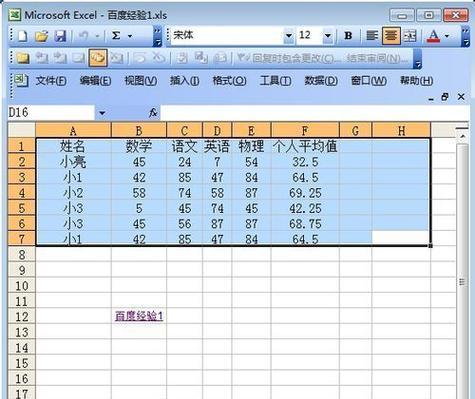Screen dimensions: 475x399
Task: Restore the workbook document window
Action: click(444, 97)
